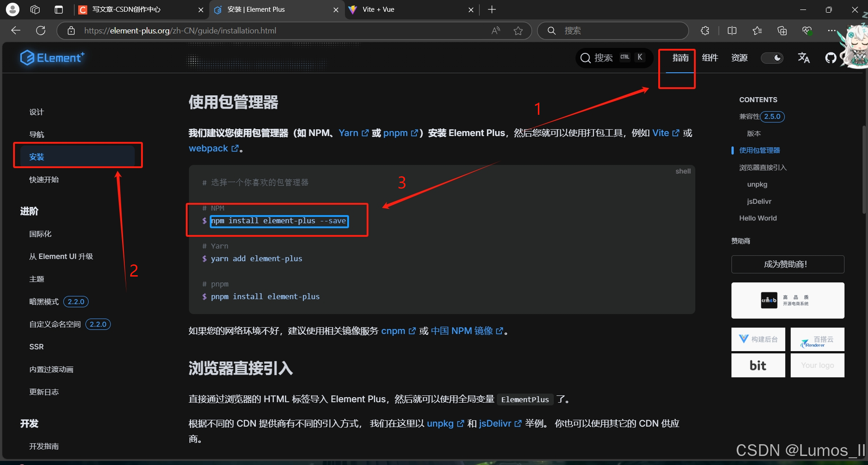This screenshot has width=868, height=465.
Task: Follow the pnpm external link
Action: click(401, 133)
